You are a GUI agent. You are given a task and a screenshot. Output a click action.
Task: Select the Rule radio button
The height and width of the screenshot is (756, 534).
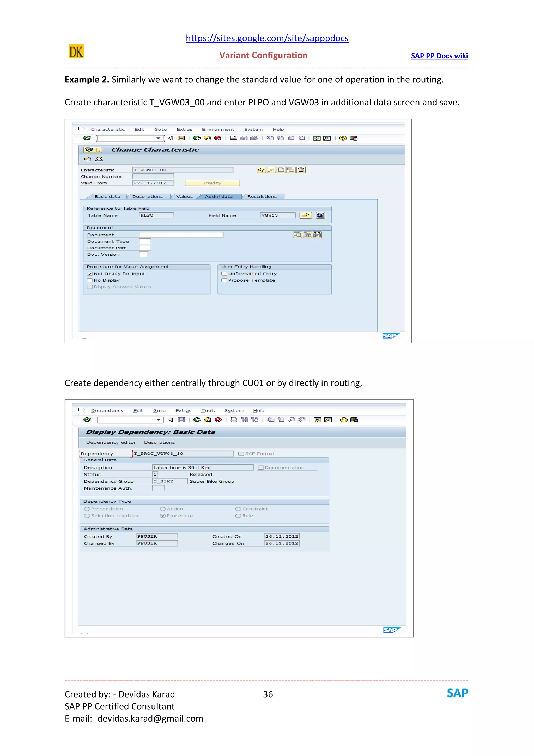pos(238,516)
